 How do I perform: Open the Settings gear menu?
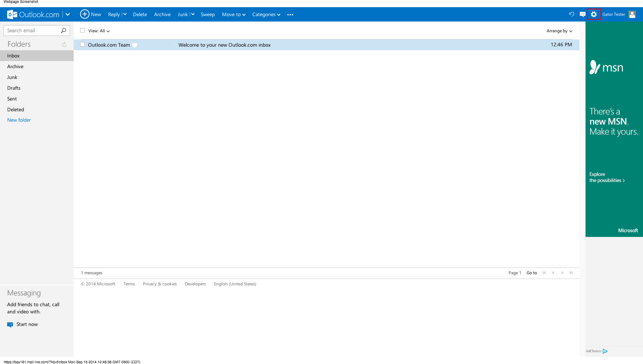(593, 14)
